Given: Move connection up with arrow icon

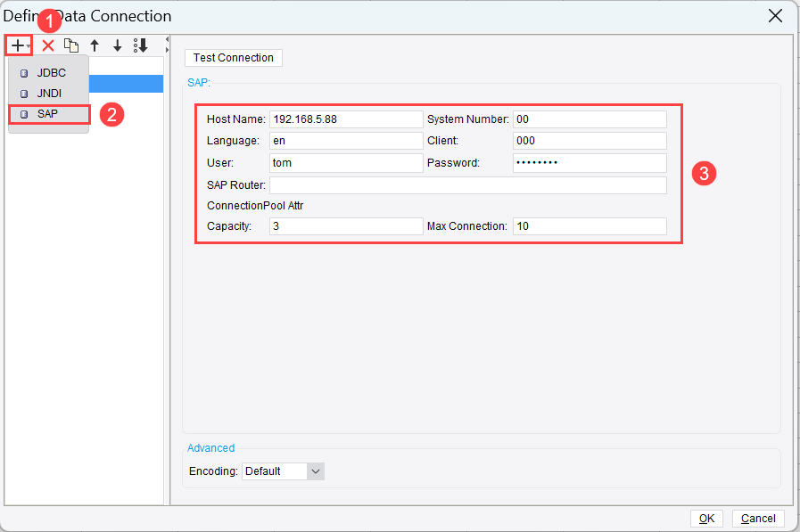Looking at the screenshot, I should pos(95,45).
